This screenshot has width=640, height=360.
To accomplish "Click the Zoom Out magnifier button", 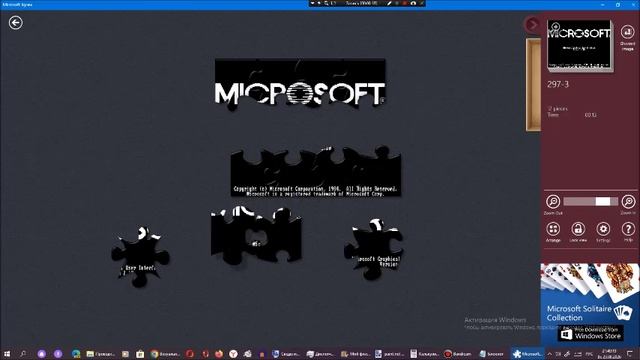I will [x=553, y=202].
